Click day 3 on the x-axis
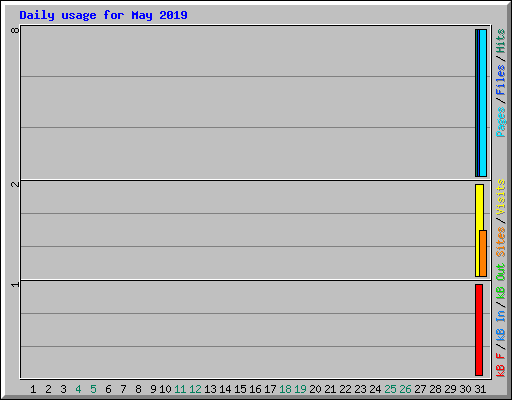This screenshot has height=400, width=512. 63,389
